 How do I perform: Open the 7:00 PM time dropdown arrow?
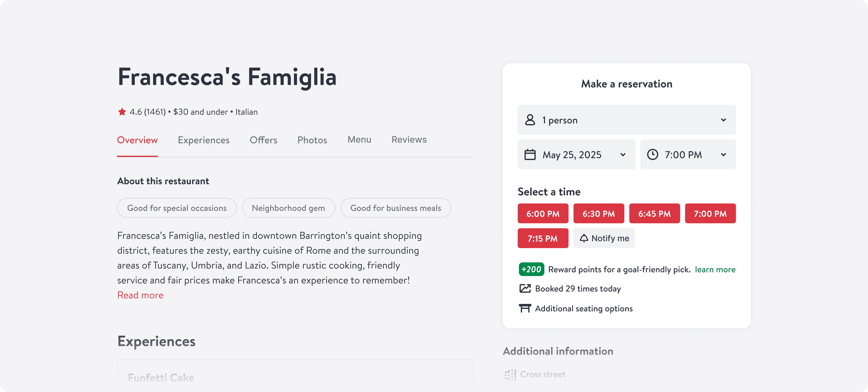[723, 155]
